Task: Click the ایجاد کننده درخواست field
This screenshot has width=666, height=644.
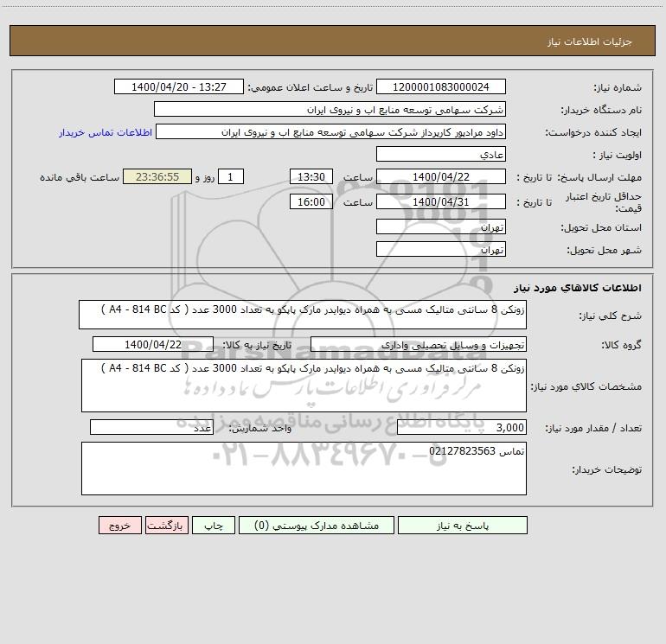Action: [x=331, y=131]
